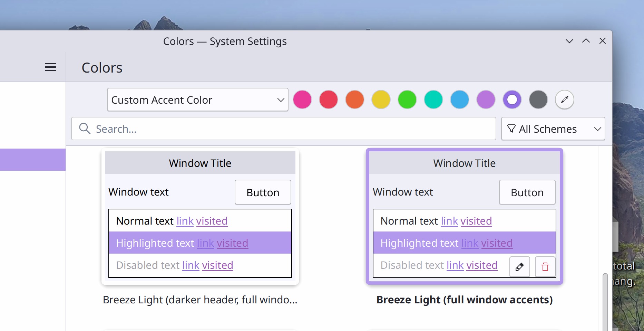Select the pink accent color

pos(302,100)
